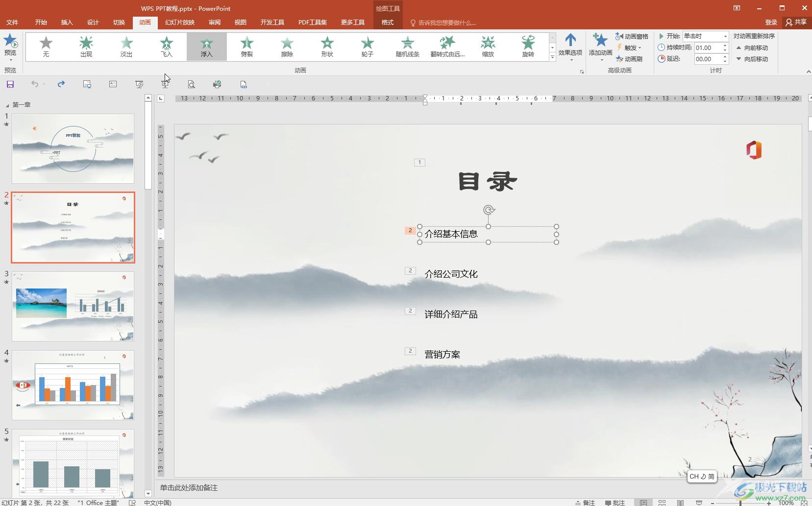
Task: Toggle 备注 (Notes) in status bar
Action: [x=585, y=502]
